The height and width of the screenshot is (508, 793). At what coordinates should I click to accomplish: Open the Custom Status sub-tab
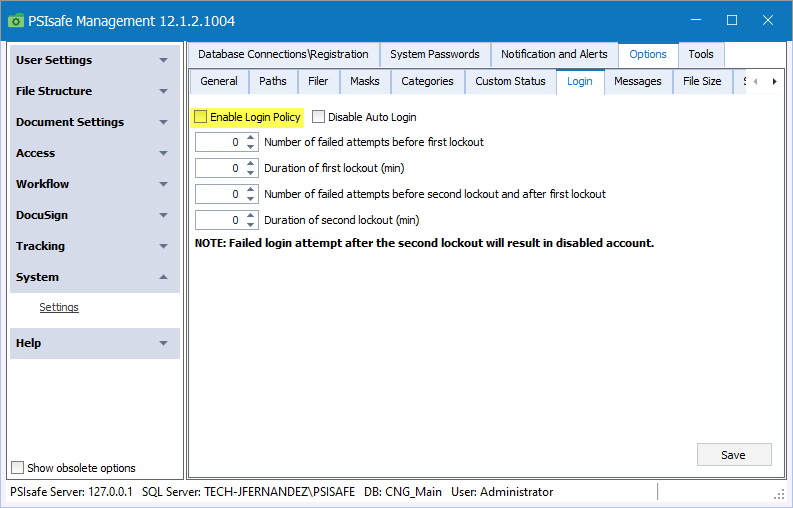pos(510,81)
